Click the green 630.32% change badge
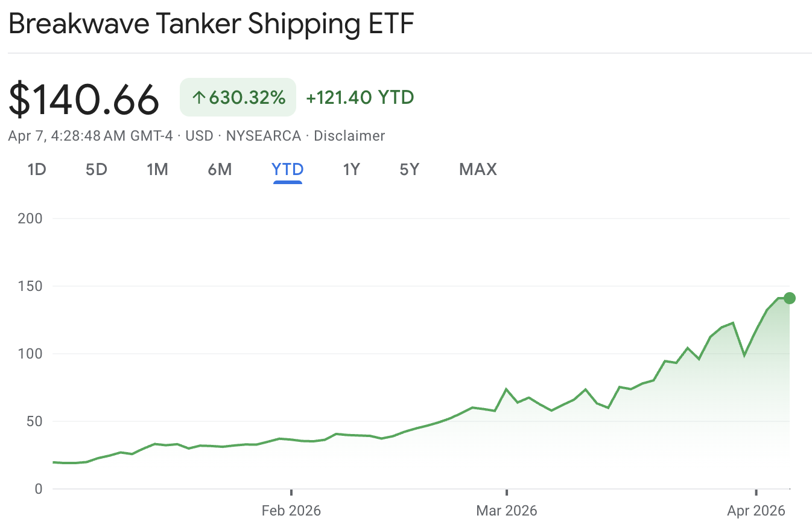This screenshot has height=530, width=812. (238, 97)
